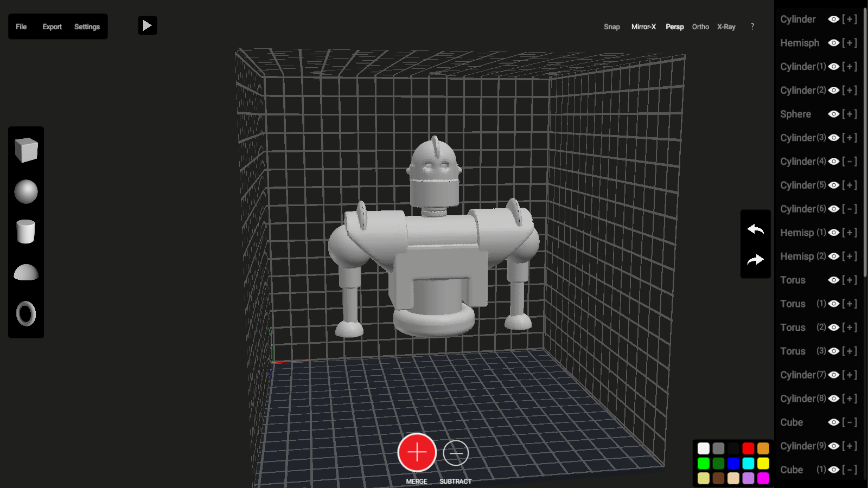Toggle visibility of the Hemisph layer
This screenshot has height=488, width=868.
click(834, 43)
